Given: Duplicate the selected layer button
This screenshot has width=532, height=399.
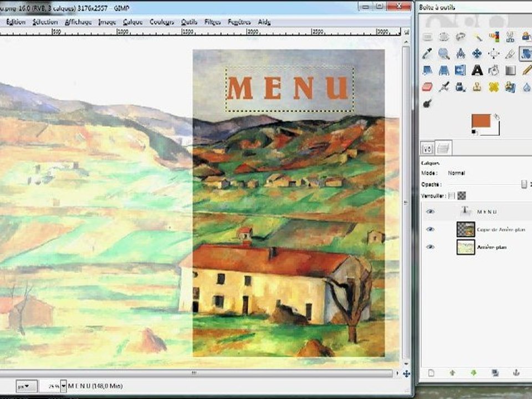Looking at the screenshot, I should (x=495, y=373).
